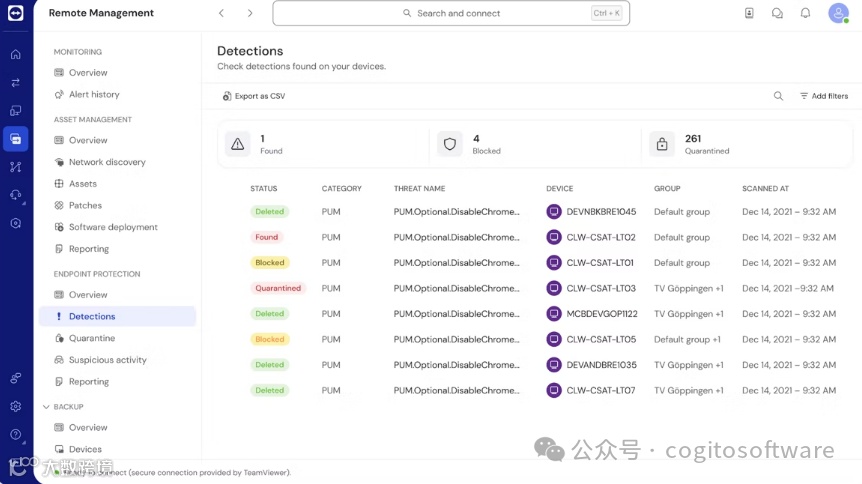Screen dimensions: 862x484
Task: Click Export as CSV button
Action: coord(254,96)
